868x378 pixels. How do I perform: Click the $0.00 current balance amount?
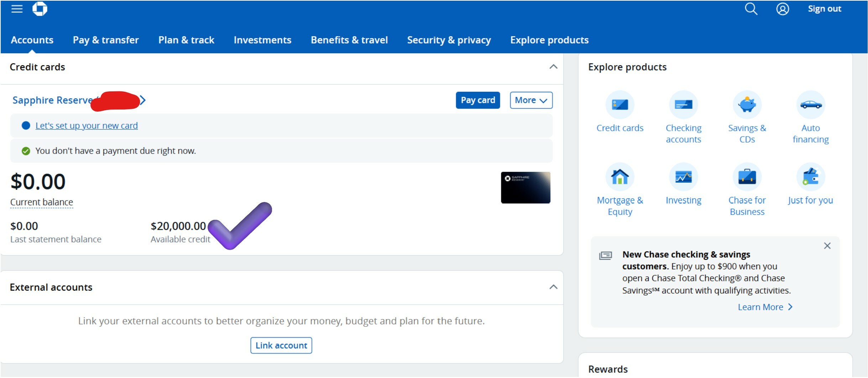38,182
